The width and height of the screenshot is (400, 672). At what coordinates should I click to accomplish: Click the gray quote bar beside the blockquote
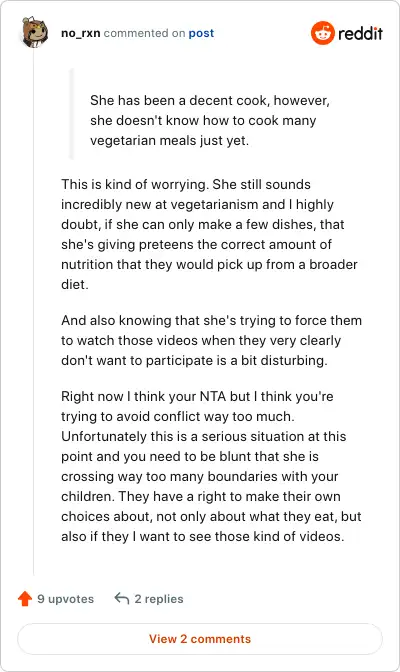[x=72, y=114]
